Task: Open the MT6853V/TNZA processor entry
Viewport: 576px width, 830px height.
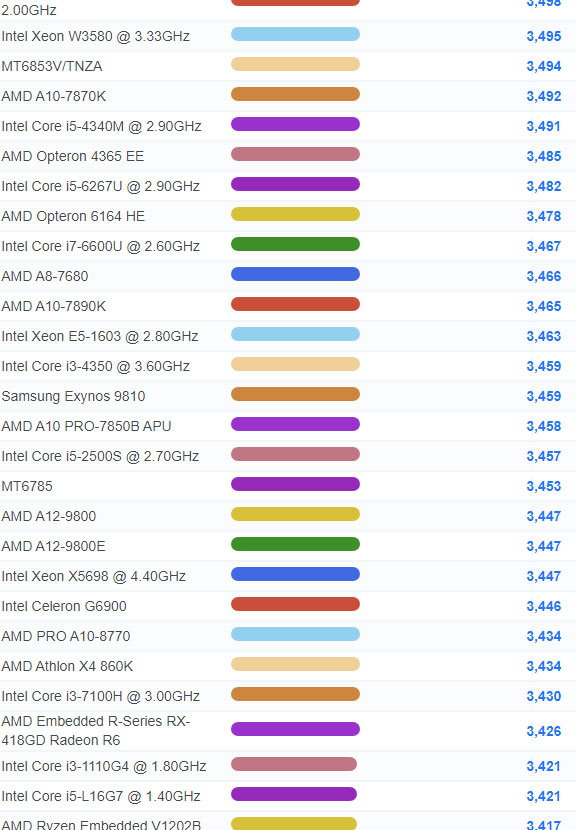Action: pyautogui.click(x=52, y=66)
